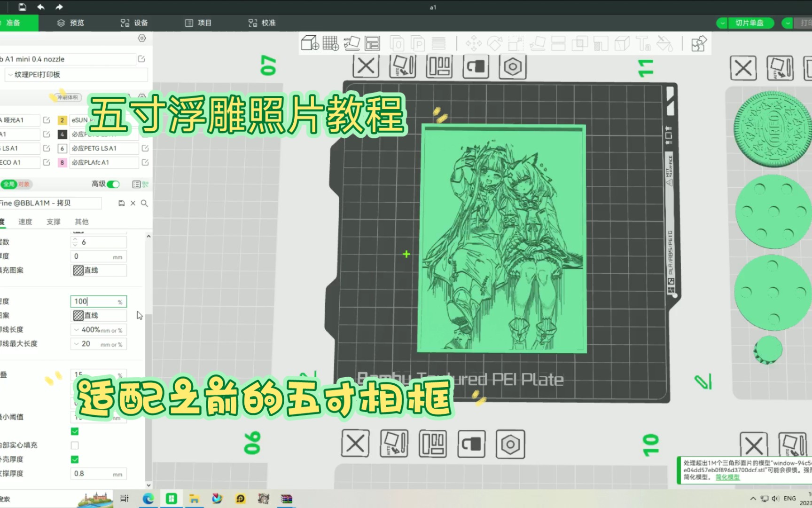Click the search settings magnifier icon

145,203
